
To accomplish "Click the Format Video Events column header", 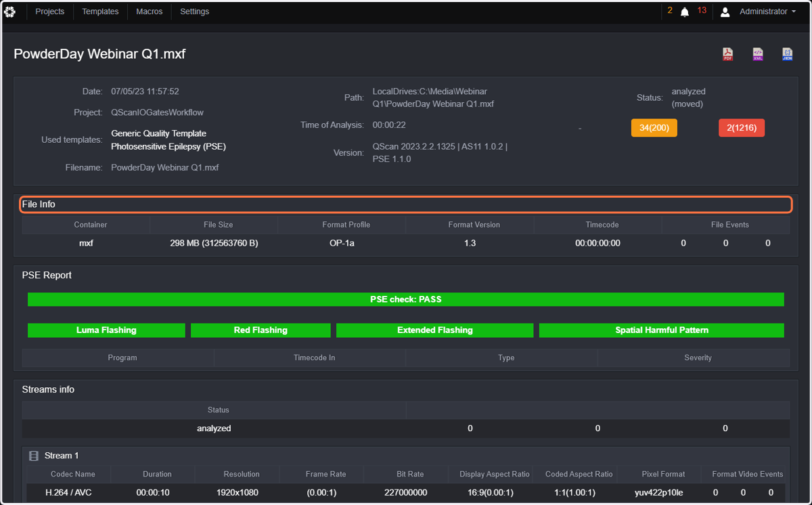I will (747, 474).
